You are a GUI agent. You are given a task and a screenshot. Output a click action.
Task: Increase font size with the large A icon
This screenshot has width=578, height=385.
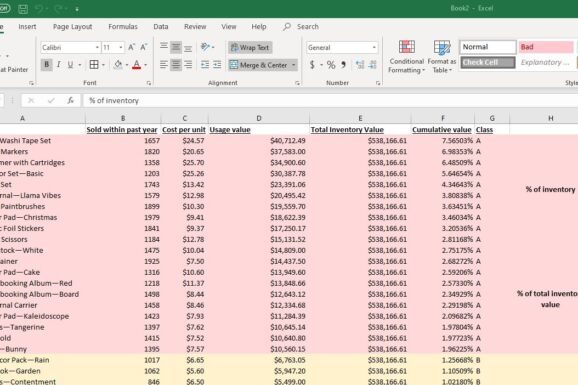point(131,47)
